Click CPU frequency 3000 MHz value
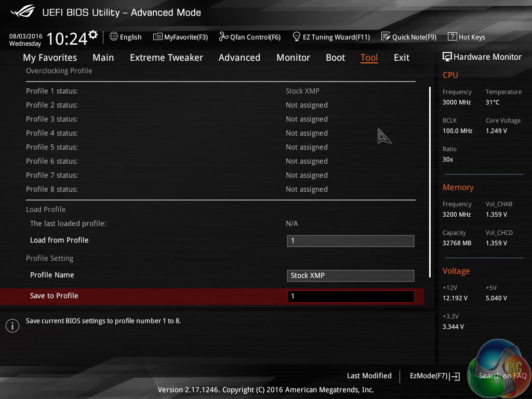The image size is (532, 399). coord(457,102)
